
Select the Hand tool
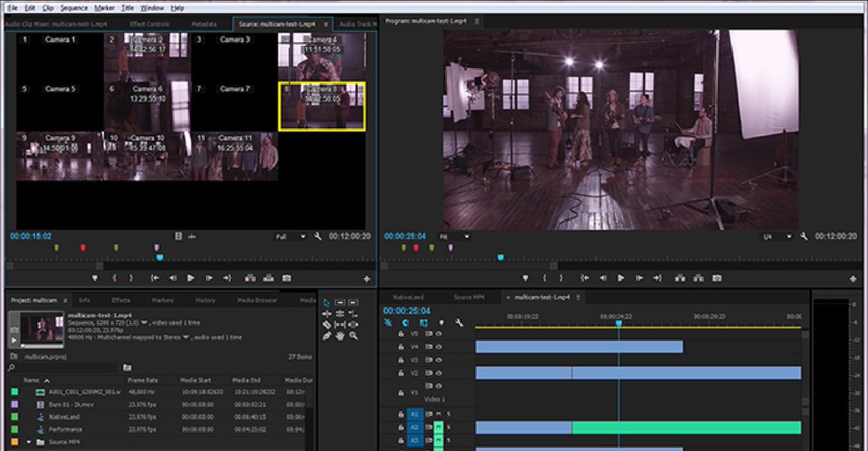pos(340,336)
